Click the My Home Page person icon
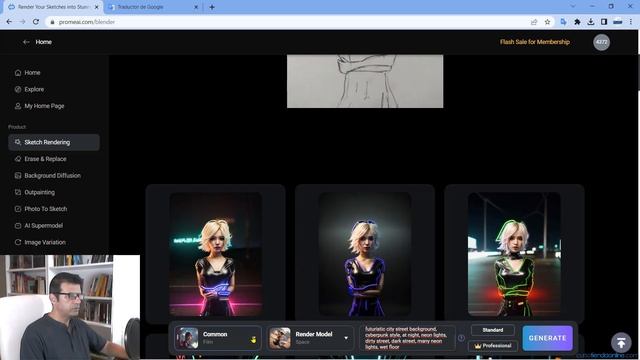 (x=18, y=106)
